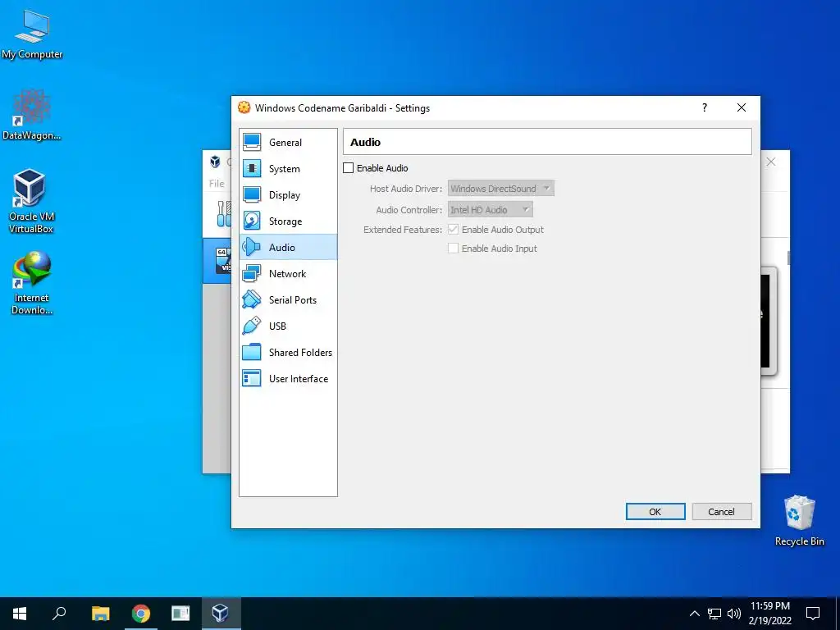Screen dimensions: 840x630
Task: Open the Shared Folders folder icon
Action: click(252, 352)
